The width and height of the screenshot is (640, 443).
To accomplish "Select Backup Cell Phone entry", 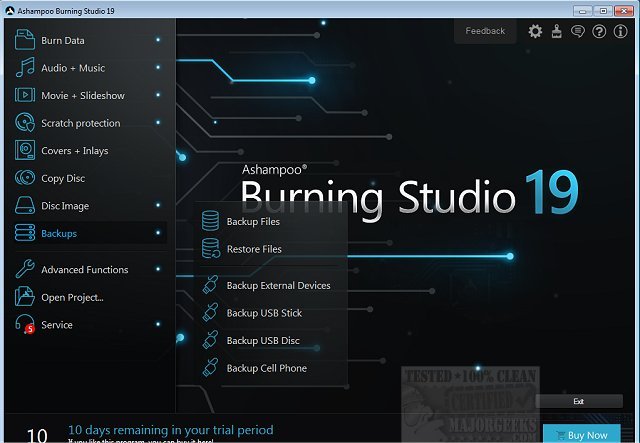I will point(266,368).
